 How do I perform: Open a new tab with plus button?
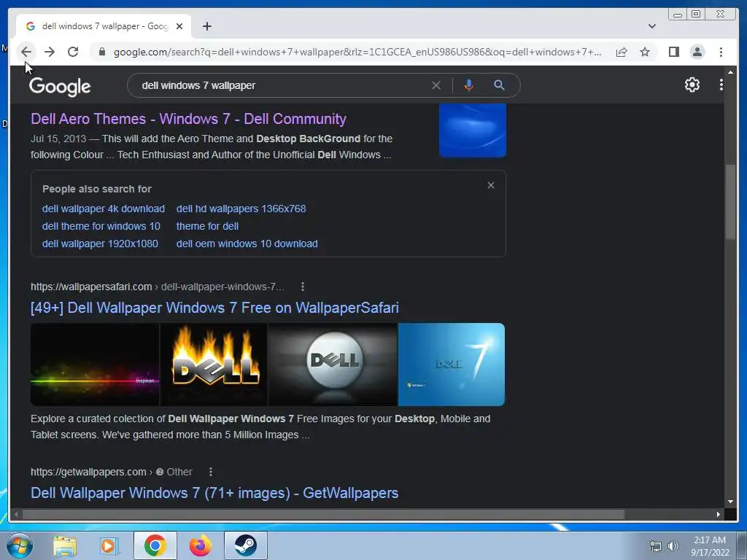206,26
